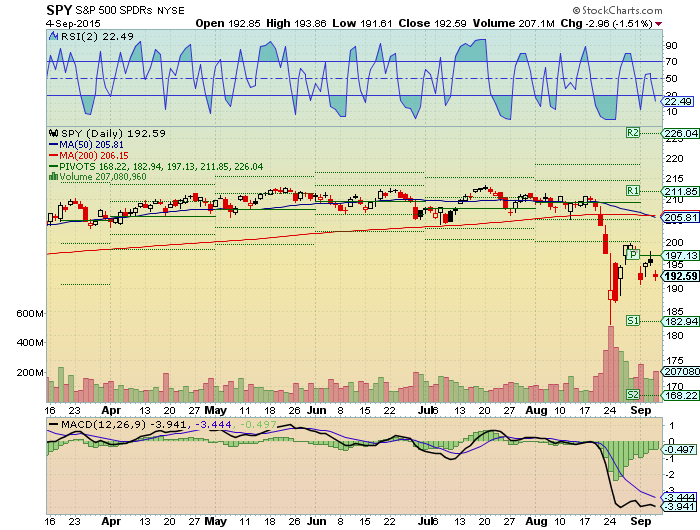Click the 400M volume axis label
This screenshot has height=530, width=700.
[x=30, y=342]
